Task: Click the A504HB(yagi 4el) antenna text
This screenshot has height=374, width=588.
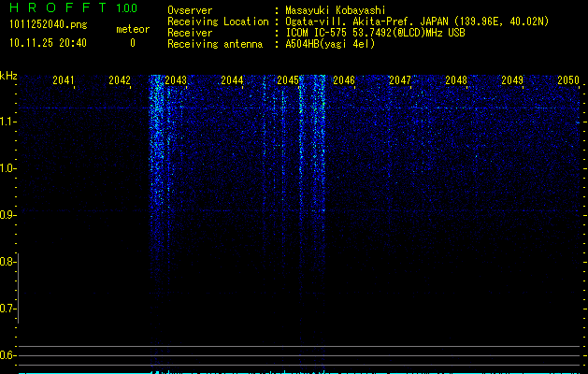Action: 330,44
